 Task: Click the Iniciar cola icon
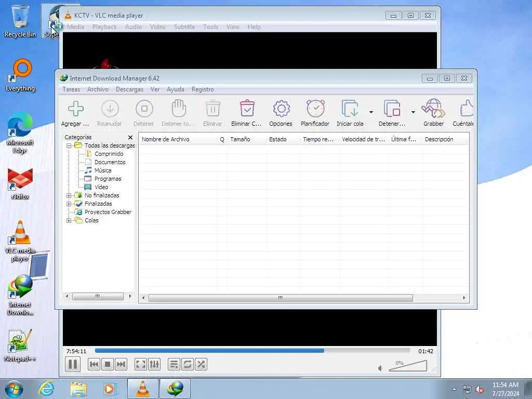click(350, 109)
